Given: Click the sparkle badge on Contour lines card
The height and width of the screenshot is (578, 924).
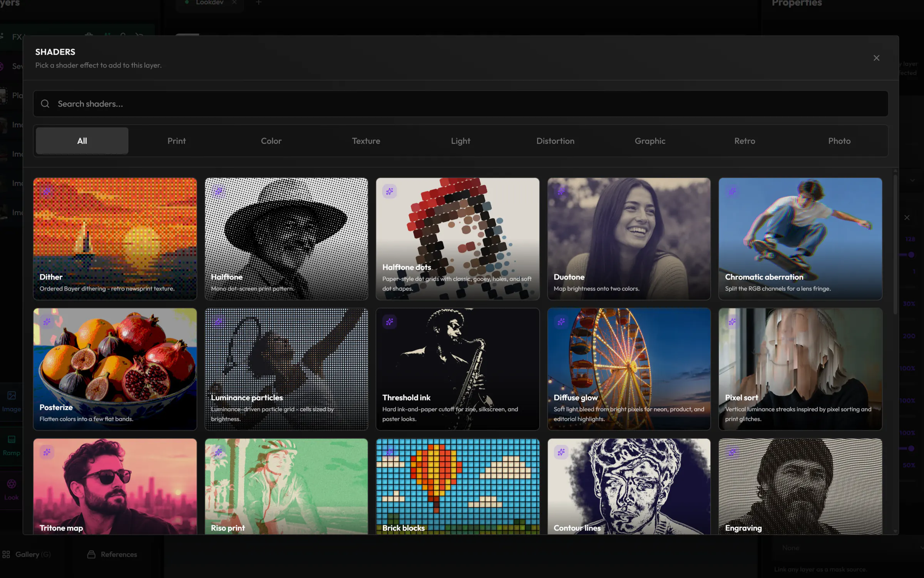Looking at the screenshot, I should [x=561, y=452].
